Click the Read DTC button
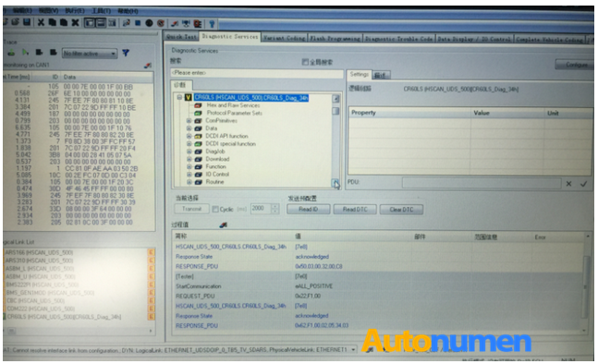 click(355, 209)
